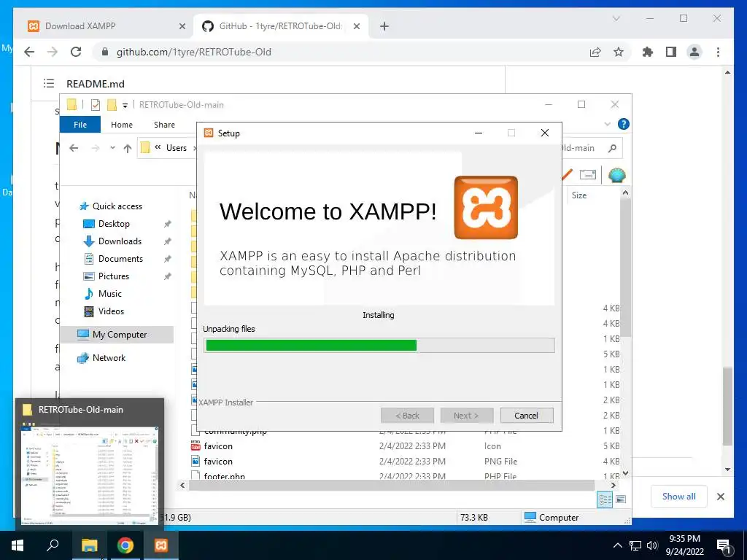Open Chrome three-dot menu

point(718,52)
